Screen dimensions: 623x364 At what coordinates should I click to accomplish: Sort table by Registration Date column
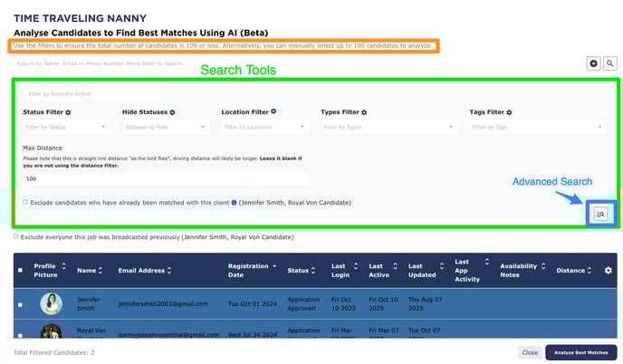pos(247,270)
